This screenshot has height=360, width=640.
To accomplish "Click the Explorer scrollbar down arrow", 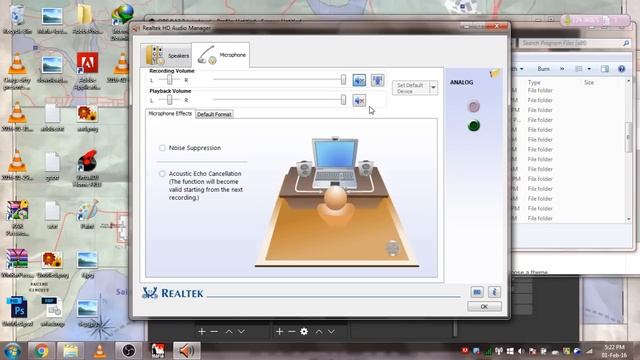I will [629, 219].
